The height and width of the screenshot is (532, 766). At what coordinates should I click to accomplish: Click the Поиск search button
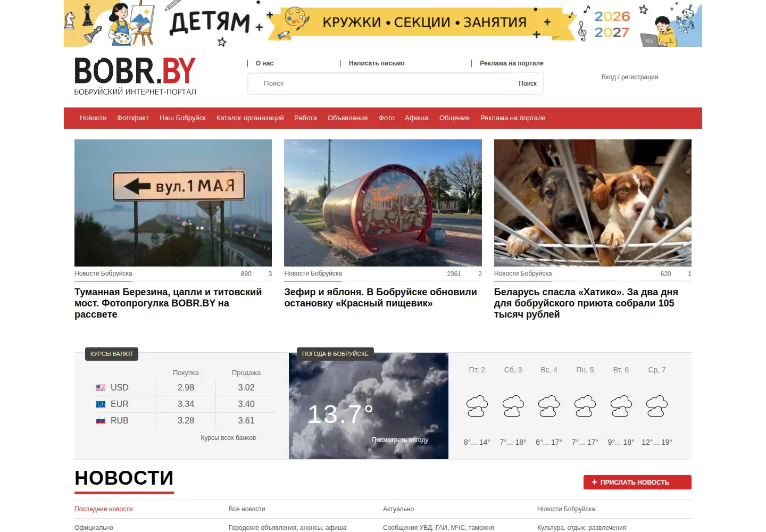click(x=528, y=84)
